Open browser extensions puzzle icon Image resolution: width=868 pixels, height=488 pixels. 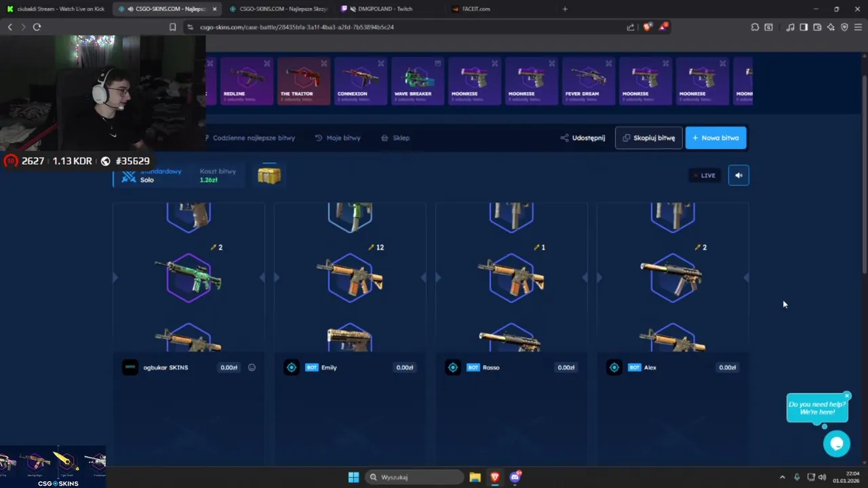(755, 27)
